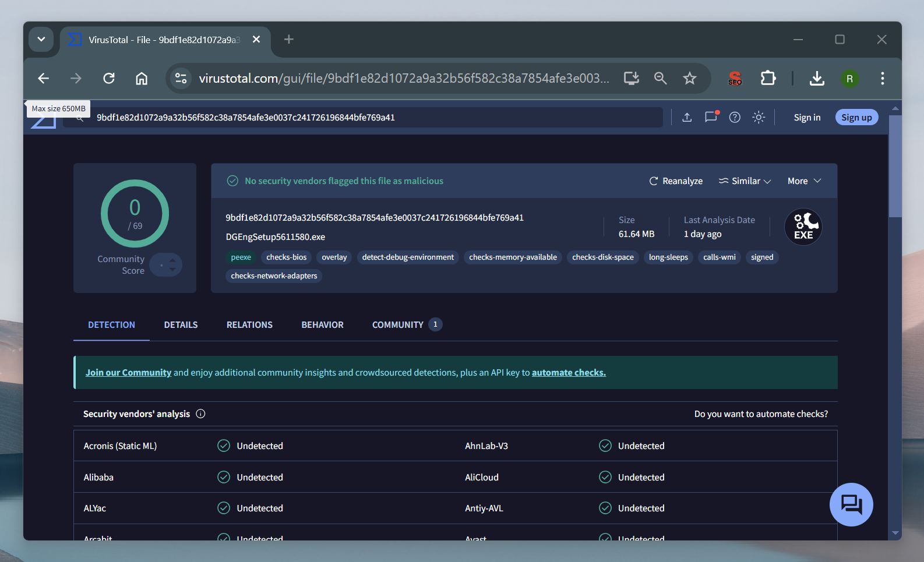Click the info icon beside Security vendors' analysis
The width and height of the screenshot is (924, 562).
[200, 413]
